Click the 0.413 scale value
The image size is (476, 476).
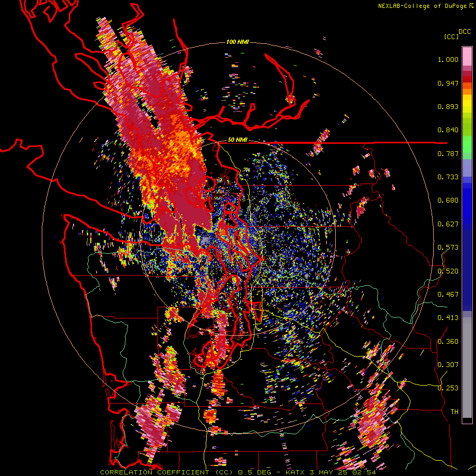[448, 318]
